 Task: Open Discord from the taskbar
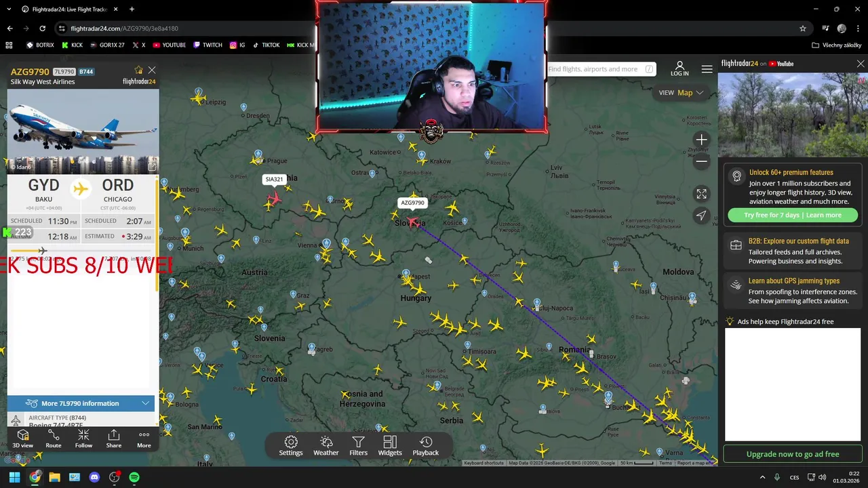pos(94,477)
